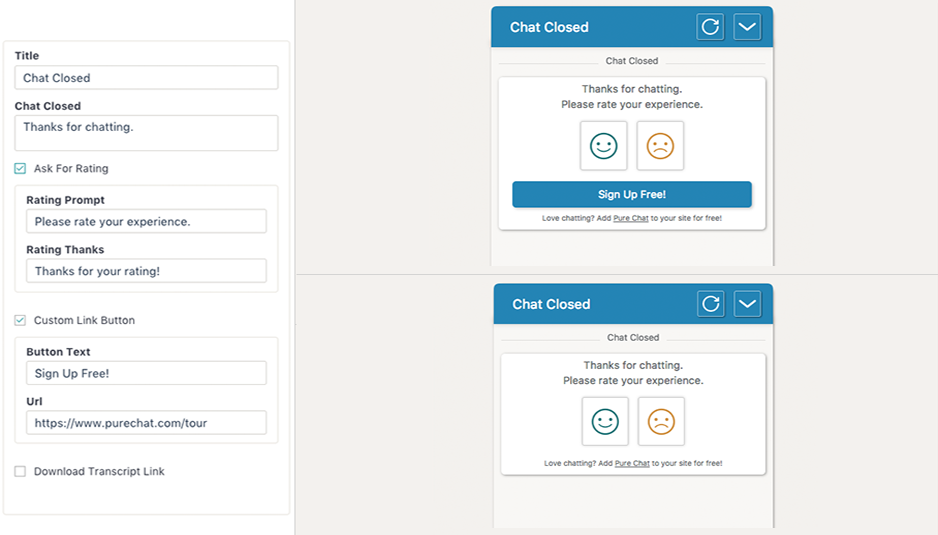
Task: Edit the Chat Closed message text area
Action: pyautogui.click(x=147, y=133)
